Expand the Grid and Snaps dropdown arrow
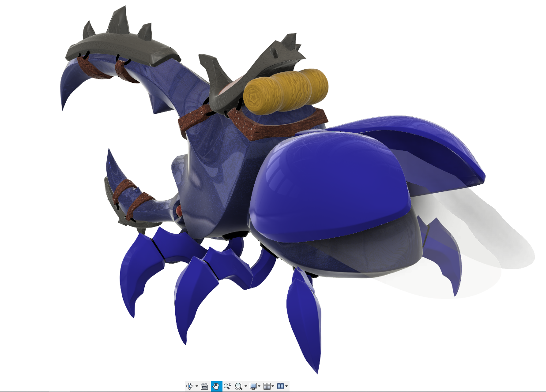Viewport: 546px width, 392px height. point(273,386)
